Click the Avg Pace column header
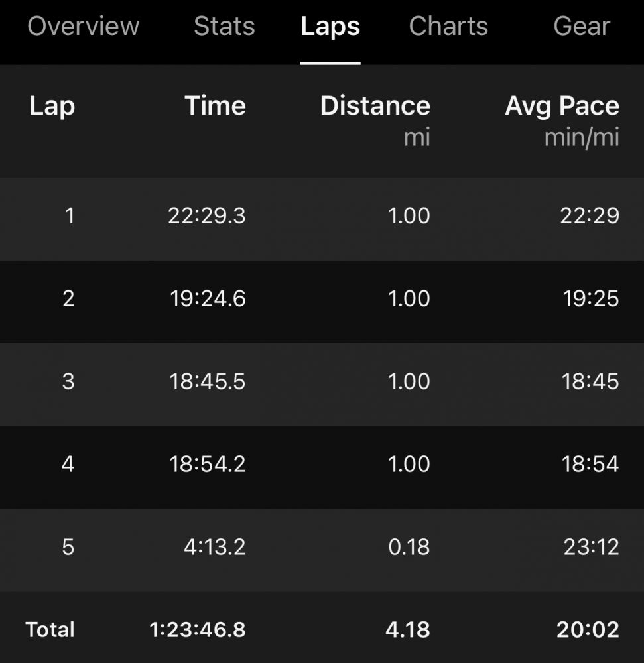Screen dimensions: 644x663 coord(562,106)
